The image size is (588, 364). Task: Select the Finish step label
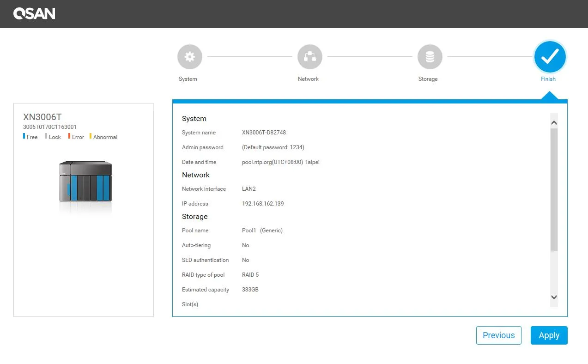pos(548,79)
